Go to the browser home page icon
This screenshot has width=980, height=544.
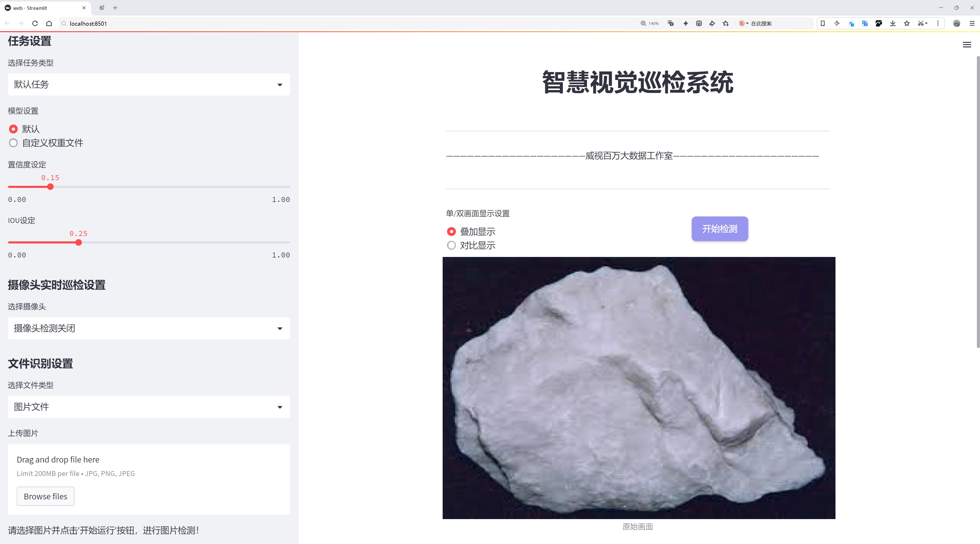[49, 24]
